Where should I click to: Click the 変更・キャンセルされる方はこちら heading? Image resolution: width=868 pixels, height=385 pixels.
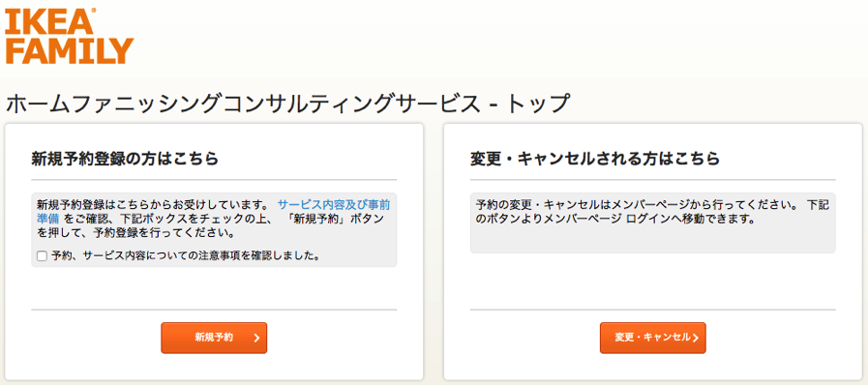[594, 160]
